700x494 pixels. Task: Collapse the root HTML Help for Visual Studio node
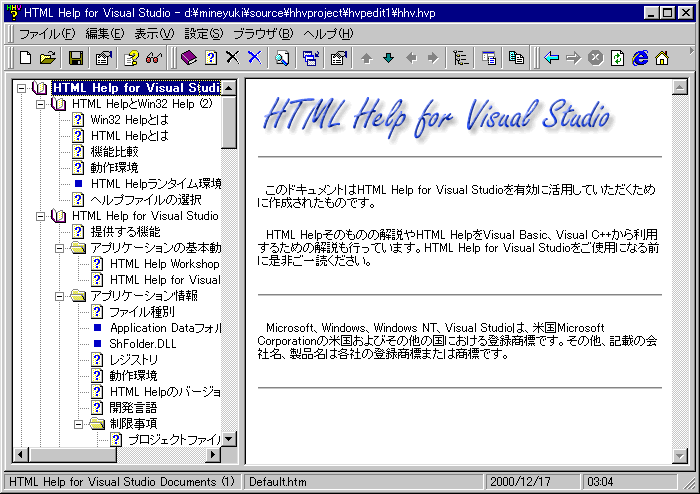[21, 88]
